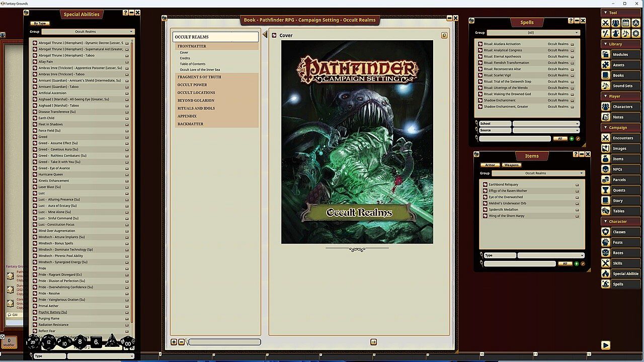Collapse the Character sidebar section
This screenshot has height=362, width=644.
tap(605, 221)
